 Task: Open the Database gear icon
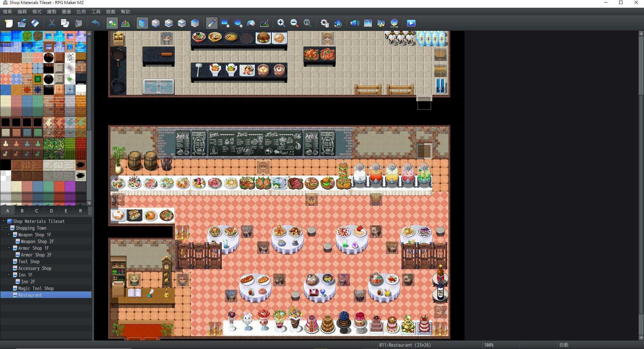point(324,23)
